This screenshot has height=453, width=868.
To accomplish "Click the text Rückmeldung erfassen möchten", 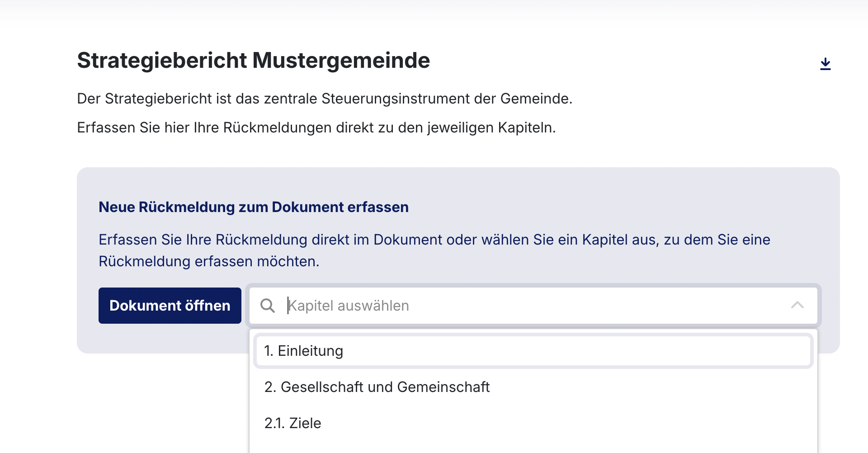I will point(209,261).
